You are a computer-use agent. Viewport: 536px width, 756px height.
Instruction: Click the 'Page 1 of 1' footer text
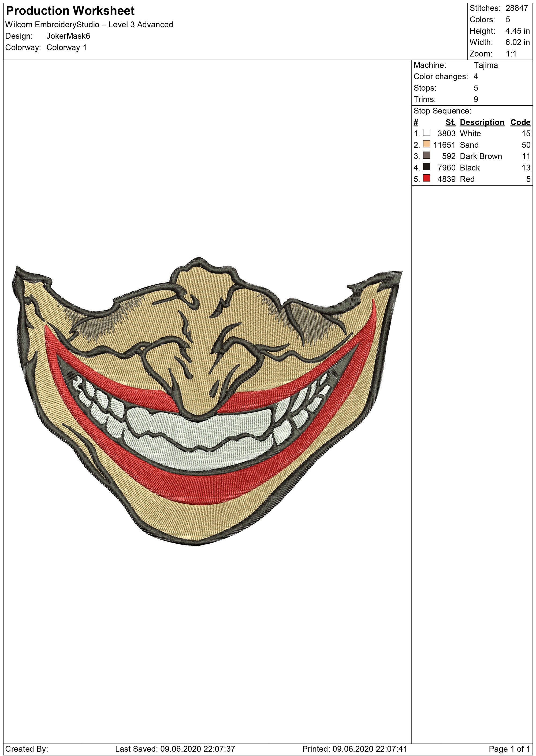click(x=509, y=749)
